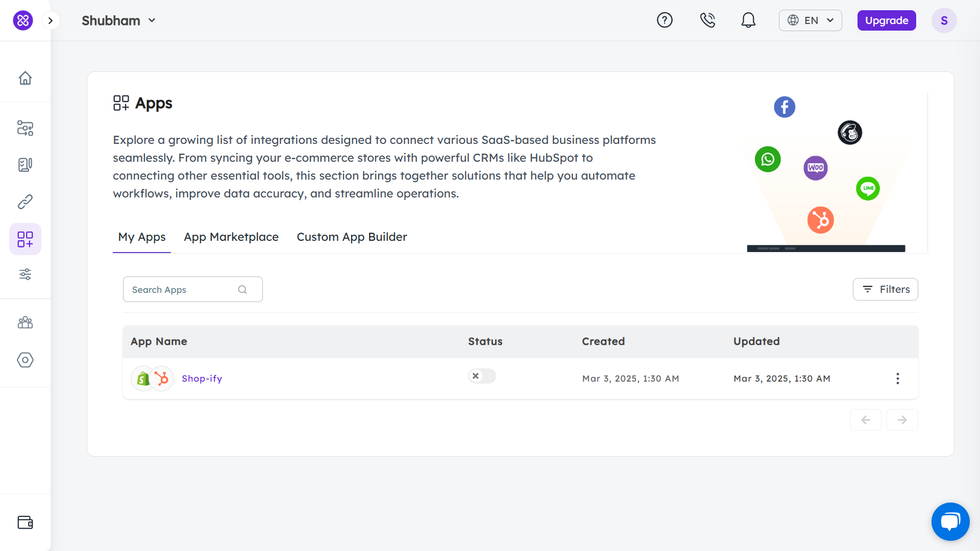Click the Facebook logo in the banner
Screen dimensions: 980x551
pyautogui.click(x=785, y=107)
